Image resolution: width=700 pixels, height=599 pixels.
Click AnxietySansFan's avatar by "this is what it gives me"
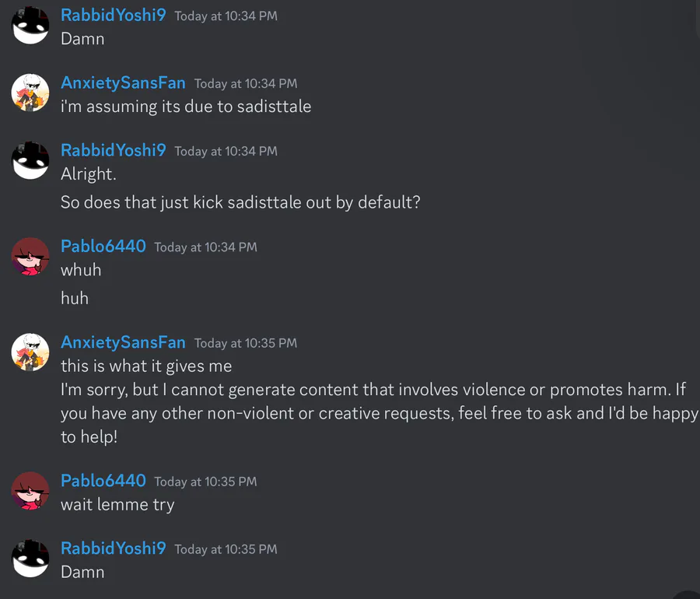31,352
